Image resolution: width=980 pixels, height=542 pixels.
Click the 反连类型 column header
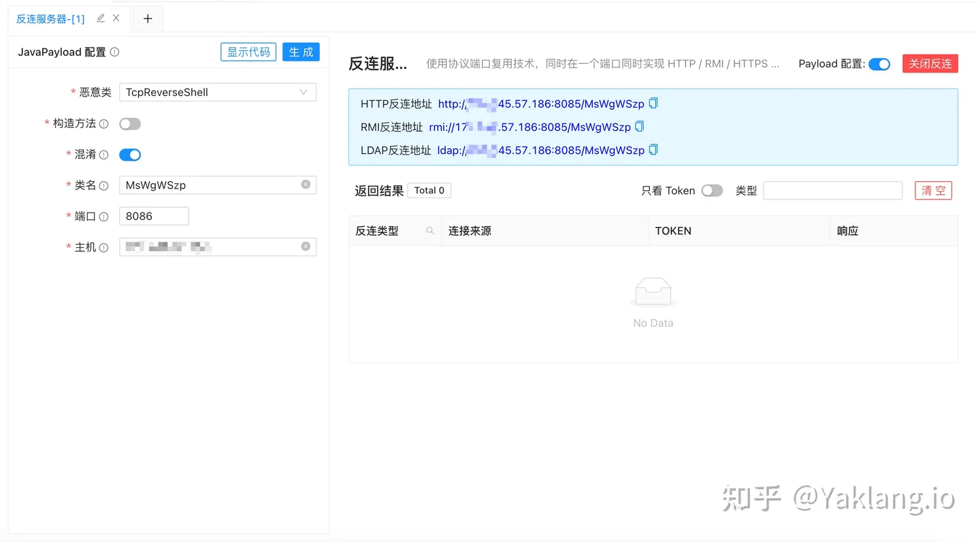[395, 231]
